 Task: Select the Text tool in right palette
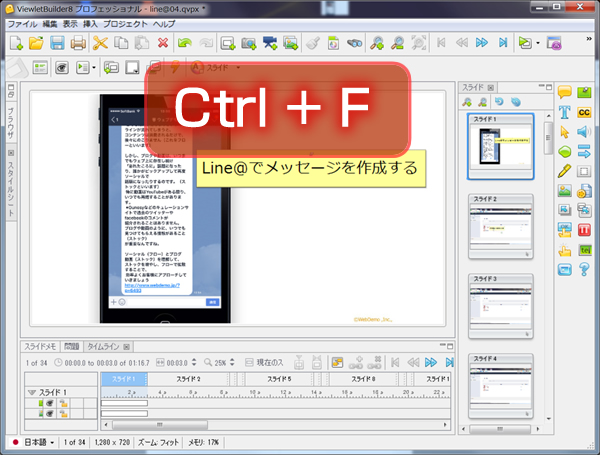563,112
